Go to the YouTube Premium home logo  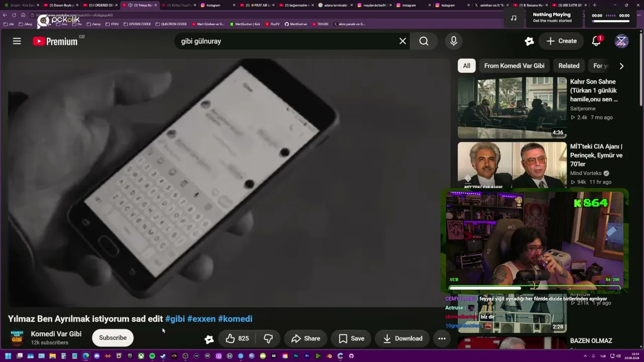click(x=55, y=41)
